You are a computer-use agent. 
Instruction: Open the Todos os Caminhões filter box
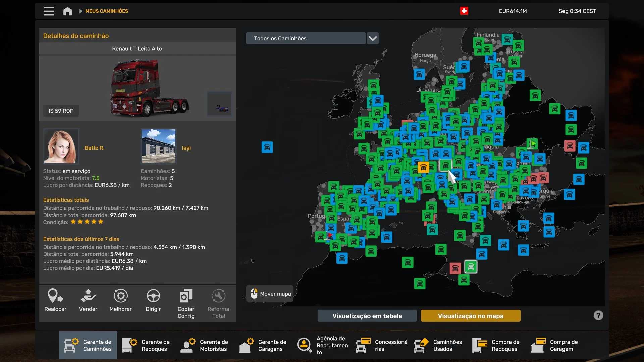click(306, 38)
